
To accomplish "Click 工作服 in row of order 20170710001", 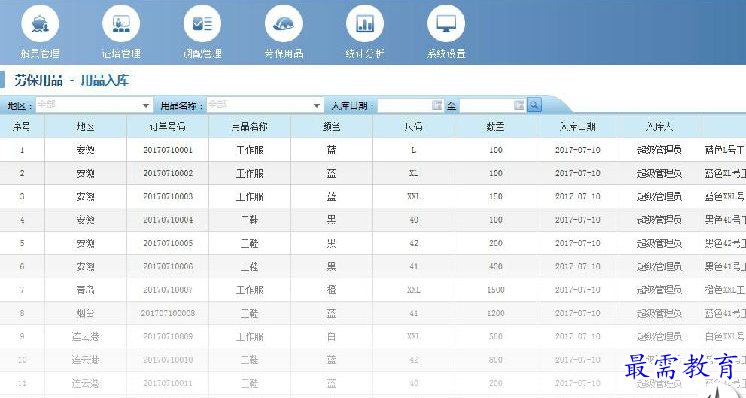I will 249,150.
